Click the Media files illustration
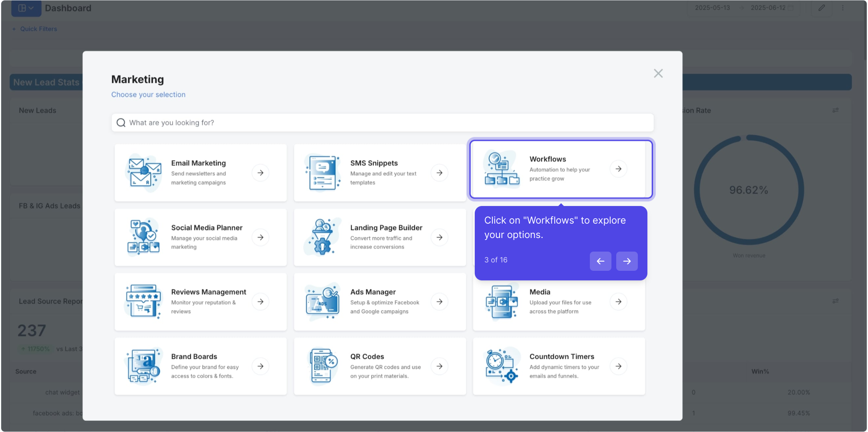 (502, 302)
